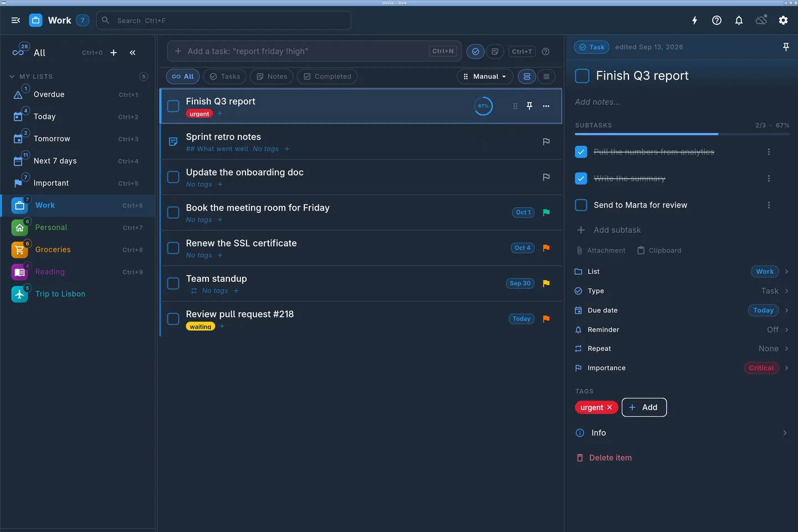Open help question mark icon
This screenshot has width=798, height=532.
(717, 21)
